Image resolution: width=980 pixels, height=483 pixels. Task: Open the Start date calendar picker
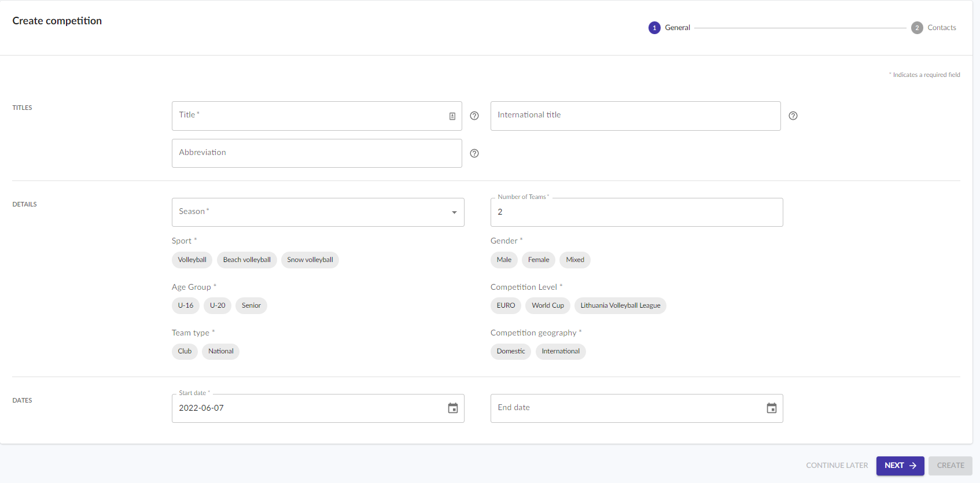click(453, 408)
